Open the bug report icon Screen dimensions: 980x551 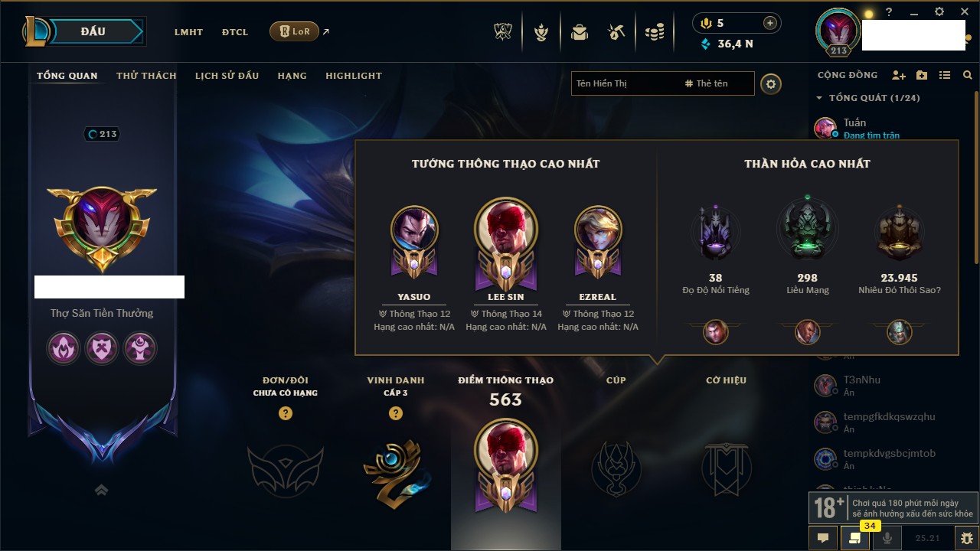pos(967,538)
